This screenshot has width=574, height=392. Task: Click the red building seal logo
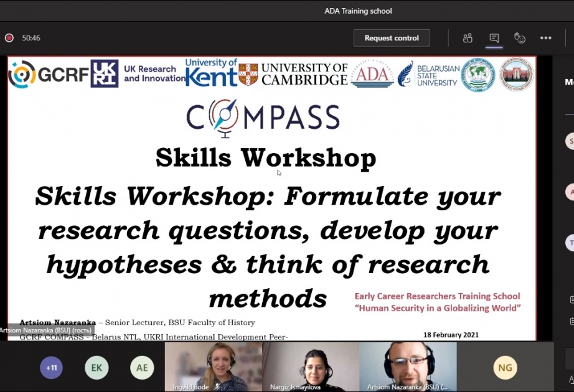pos(517,74)
